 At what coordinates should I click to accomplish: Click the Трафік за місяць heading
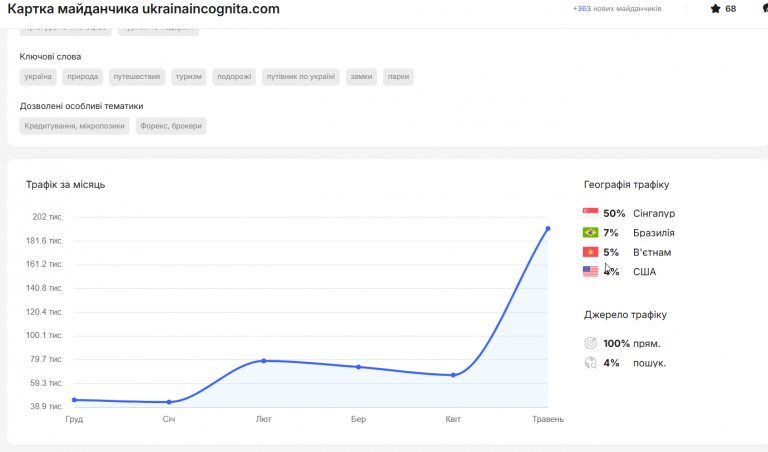point(66,185)
